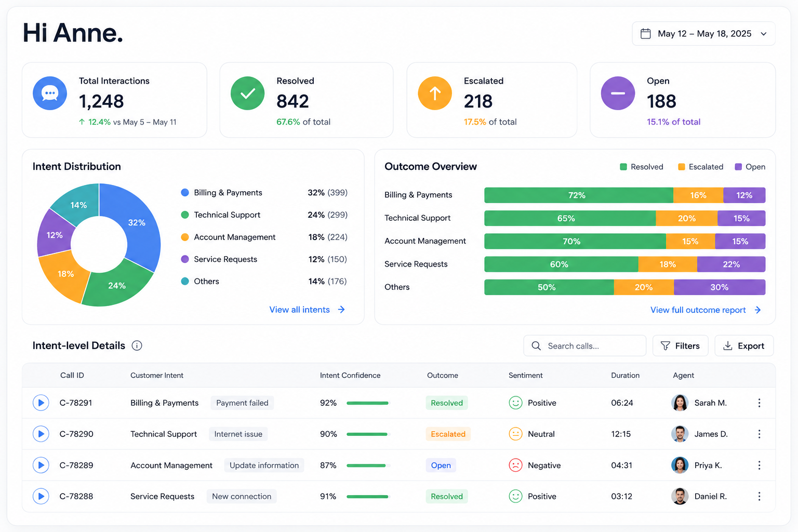Screen dimensions: 798x532
Task: Click the green Resolved checkmark icon
Action: tap(248, 94)
